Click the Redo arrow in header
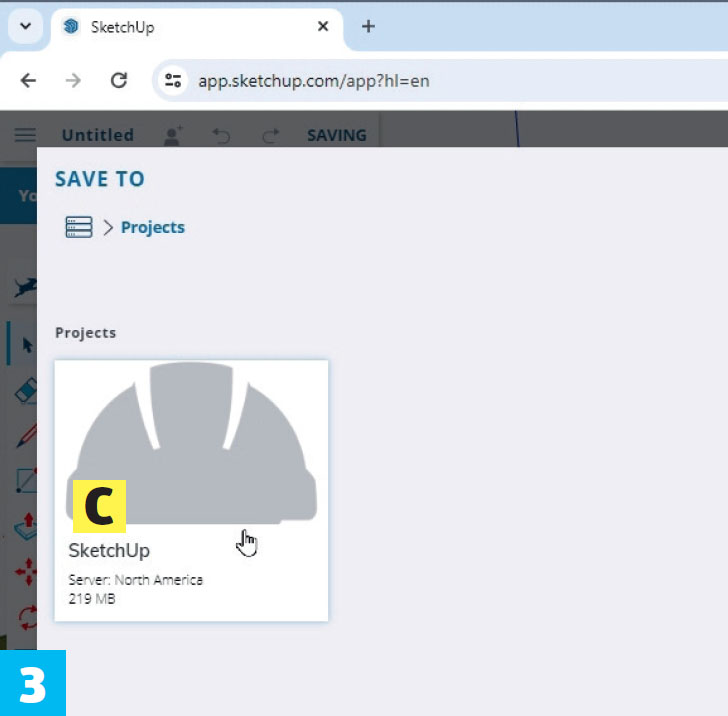The image size is (728, 716). click(271, 136)
